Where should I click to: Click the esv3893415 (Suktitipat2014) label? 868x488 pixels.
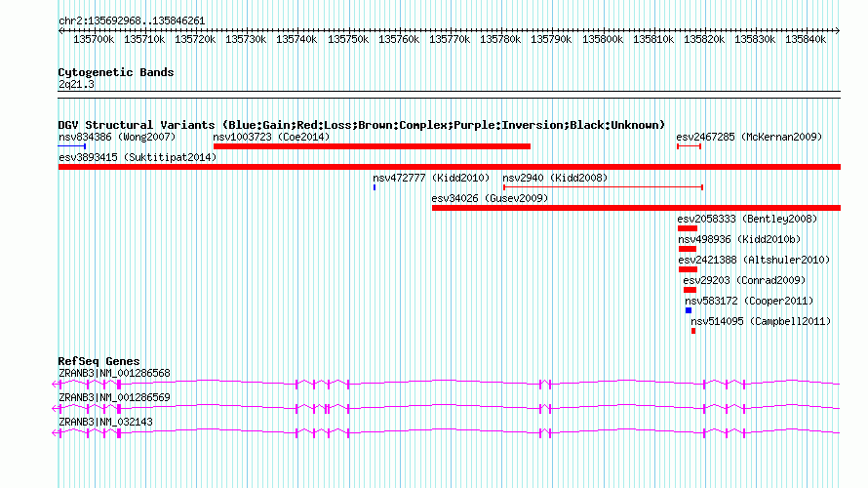[138, 157]
